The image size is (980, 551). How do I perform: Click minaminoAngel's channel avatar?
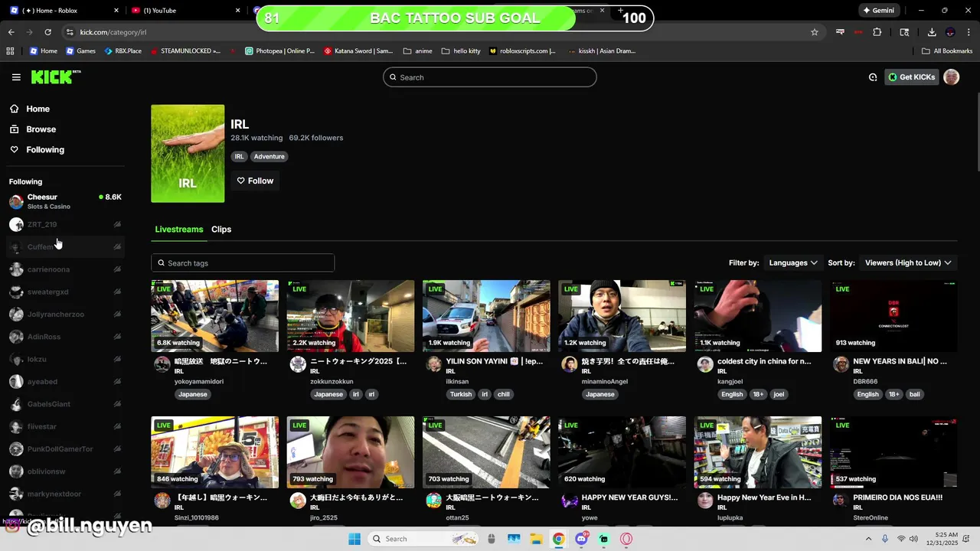click(570, 364)
